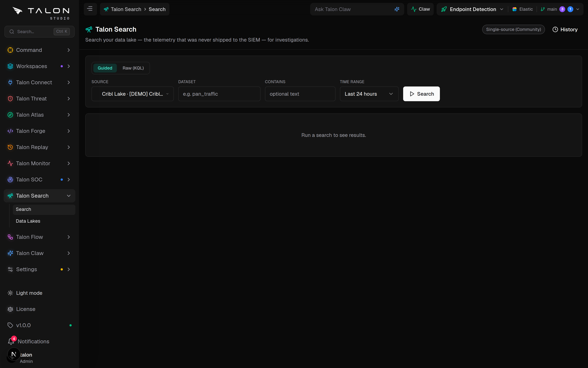Image resolution: width=588 pixels, height=368 pixels.
Task: Click the Settings sliders icon
Action: coord(10,269)
